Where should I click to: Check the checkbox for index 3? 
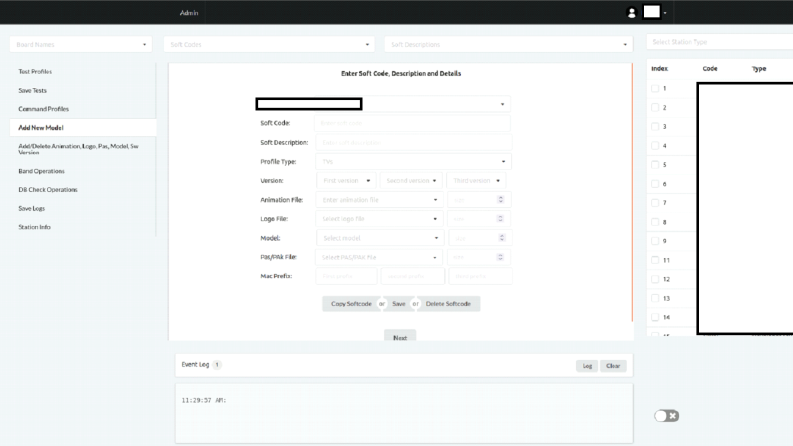pyautogui.click(x=655, y=126)
